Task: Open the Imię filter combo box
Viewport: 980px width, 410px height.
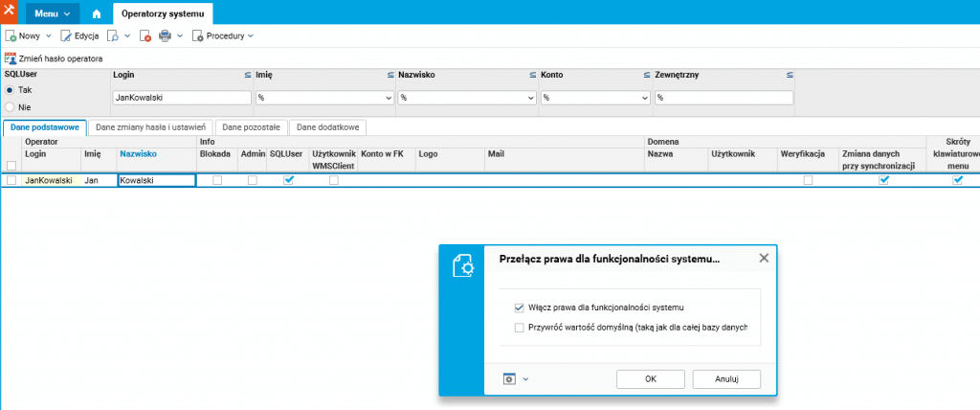Action: click(325, 99)
